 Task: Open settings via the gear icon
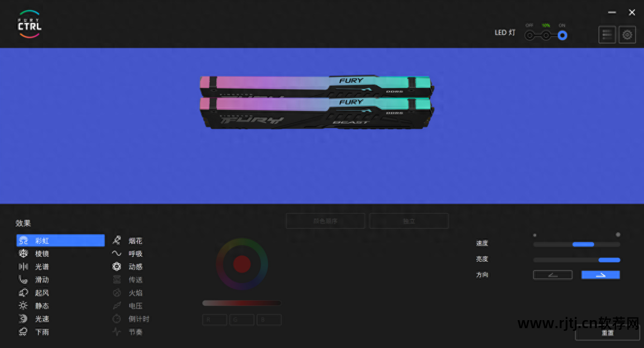(627, 35)
